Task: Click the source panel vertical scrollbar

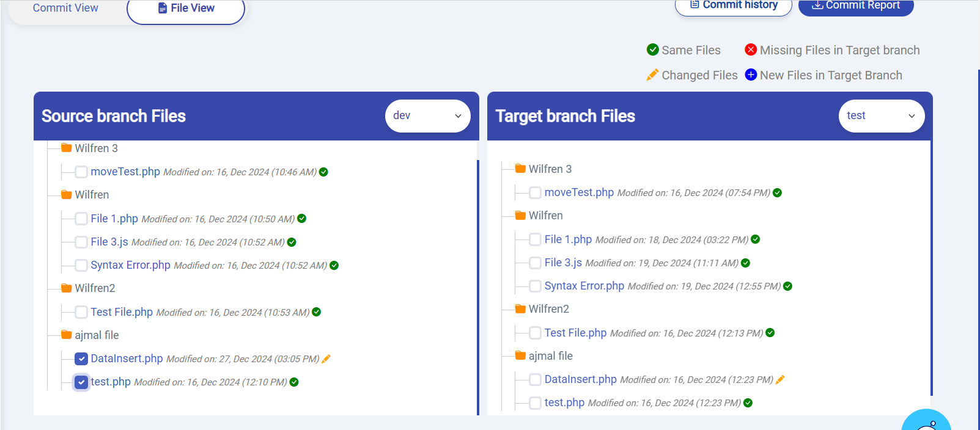Action: point(477,287)
